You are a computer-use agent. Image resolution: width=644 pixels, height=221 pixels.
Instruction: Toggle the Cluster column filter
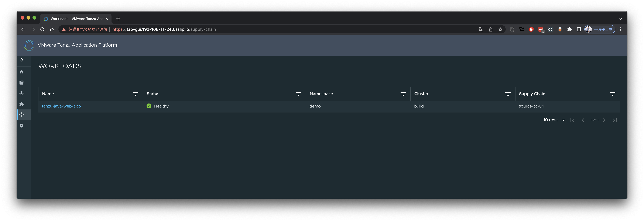click(x=508, y=94)
